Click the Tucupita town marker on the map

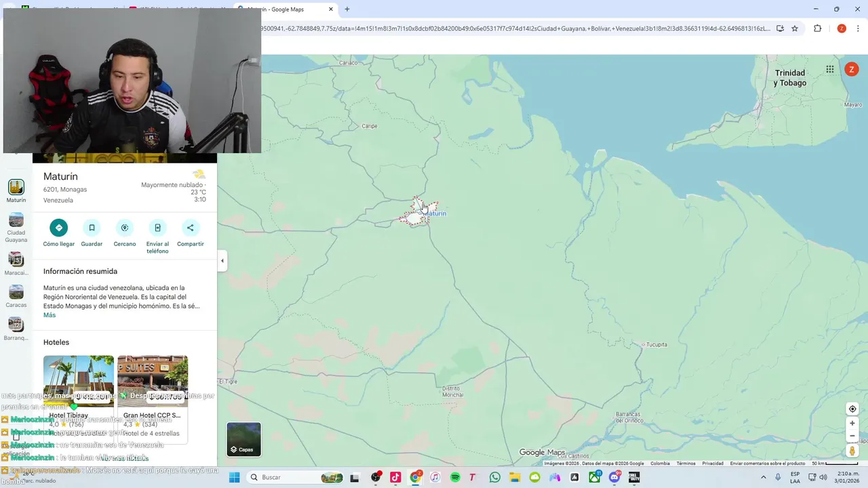click(654, 344)
